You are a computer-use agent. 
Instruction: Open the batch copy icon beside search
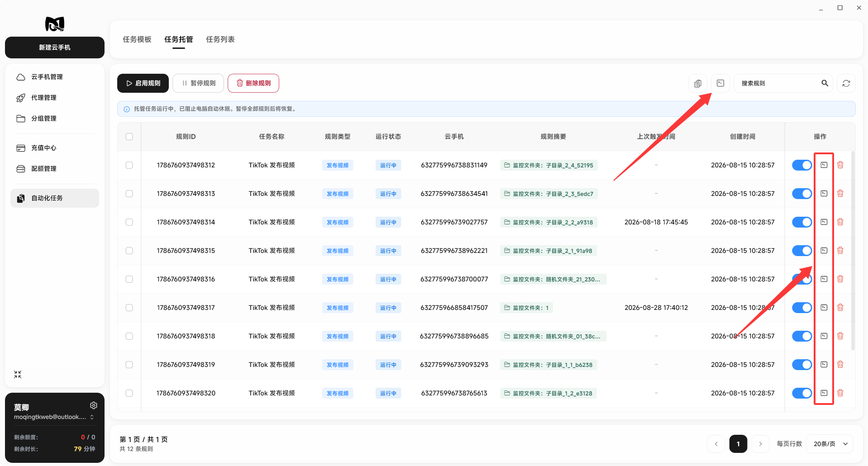(x=697, y=83)
